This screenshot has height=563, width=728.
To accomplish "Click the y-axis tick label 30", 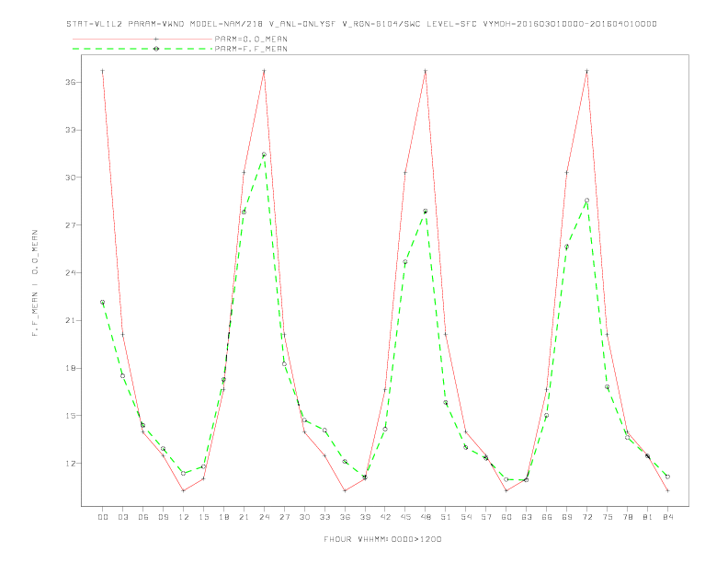I will pyautogui.click(x=71, y=178).
